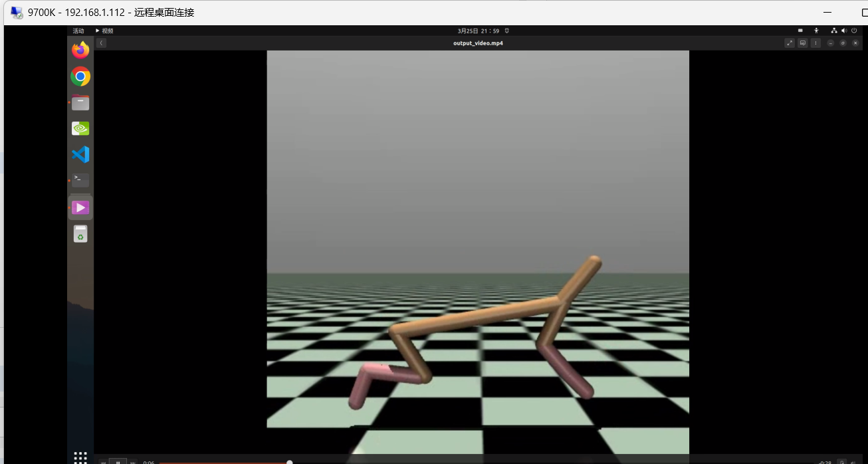This screenshot has width=868, height=464.
Task: Open the video player three-dot menu
Action: coord(815,43)
